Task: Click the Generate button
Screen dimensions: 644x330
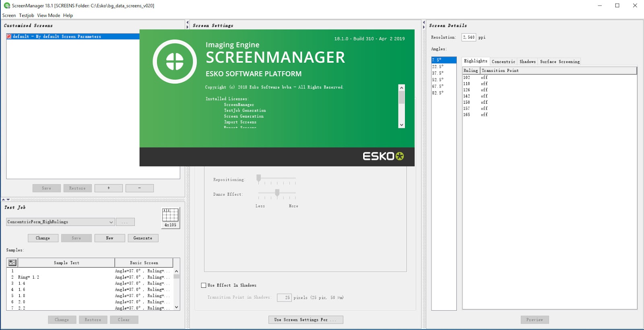Action: [143, 238]
